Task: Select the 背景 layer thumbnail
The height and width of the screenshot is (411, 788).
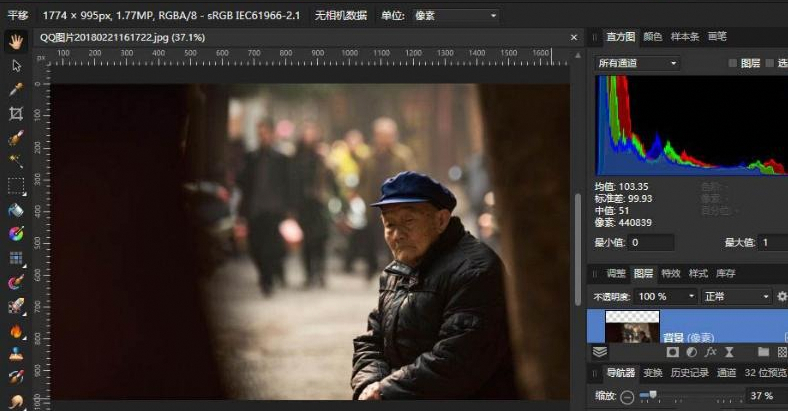Action: click(x=632, y=327)
